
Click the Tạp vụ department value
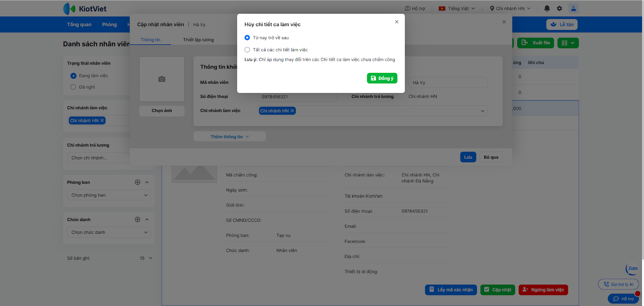point(283,236)
